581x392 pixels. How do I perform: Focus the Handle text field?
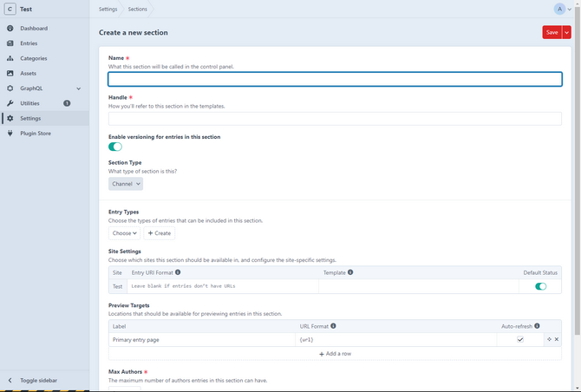(x=335, y=119)
